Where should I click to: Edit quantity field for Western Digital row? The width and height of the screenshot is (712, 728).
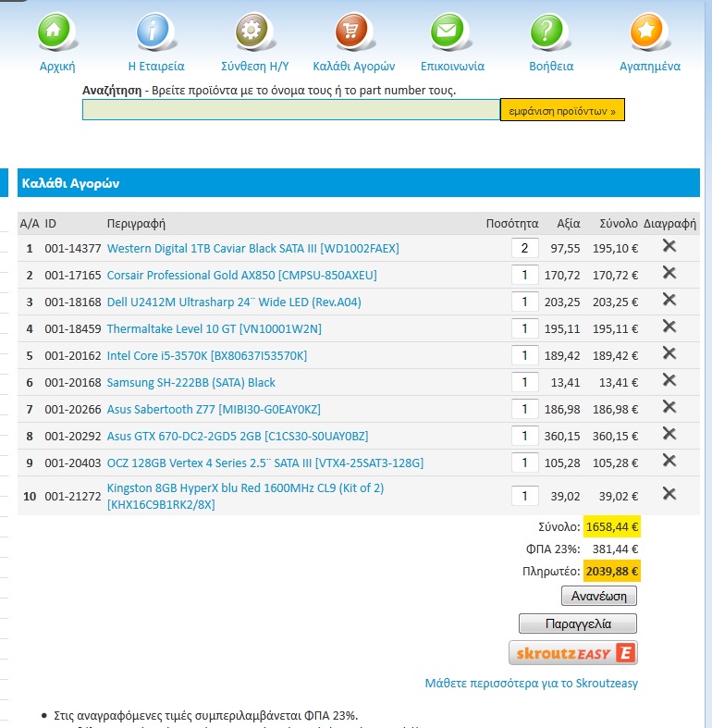[525, 248]
